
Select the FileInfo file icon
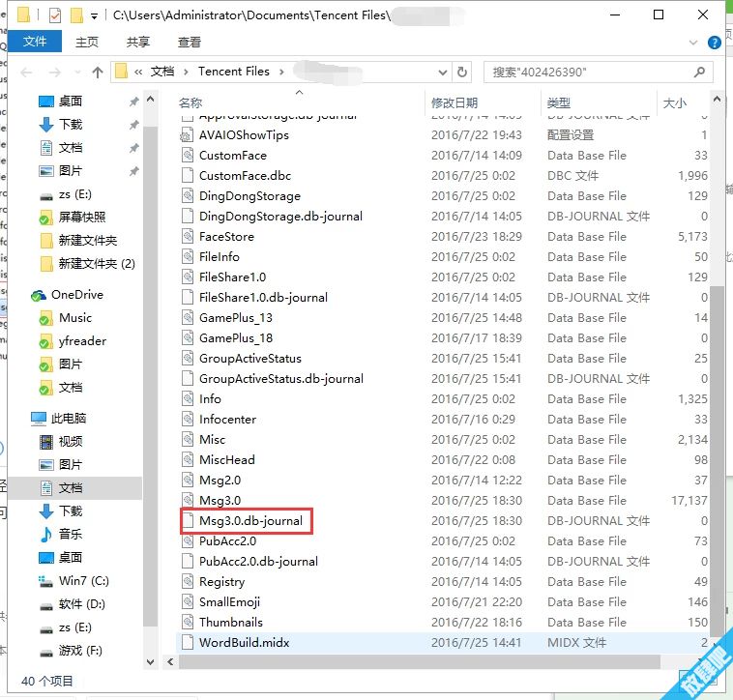[x=187, y=257]
